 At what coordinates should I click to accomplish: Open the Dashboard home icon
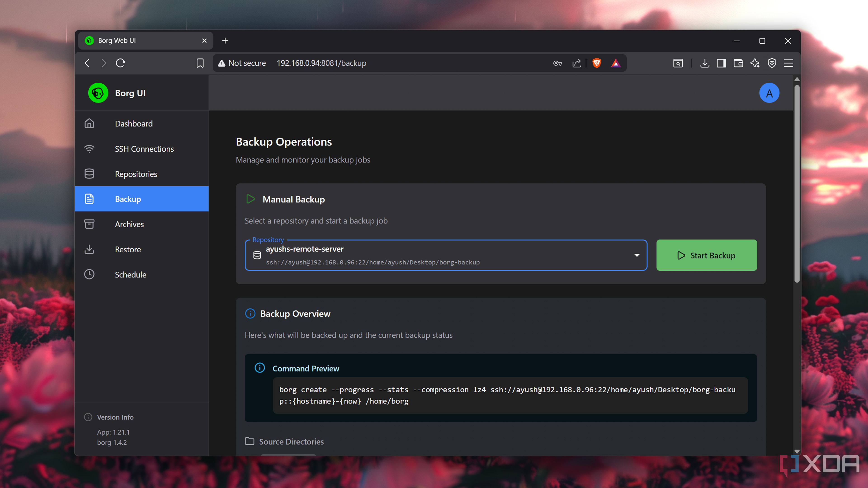click(89, 124)
